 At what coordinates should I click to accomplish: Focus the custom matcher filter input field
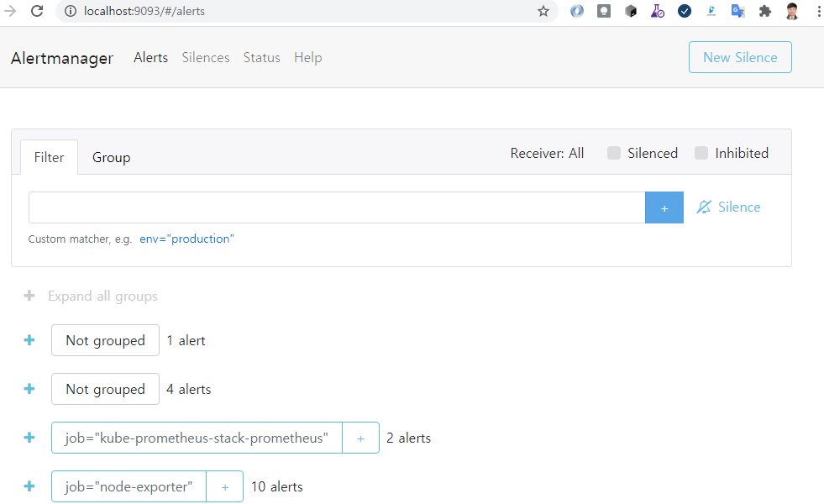[336, 207]
